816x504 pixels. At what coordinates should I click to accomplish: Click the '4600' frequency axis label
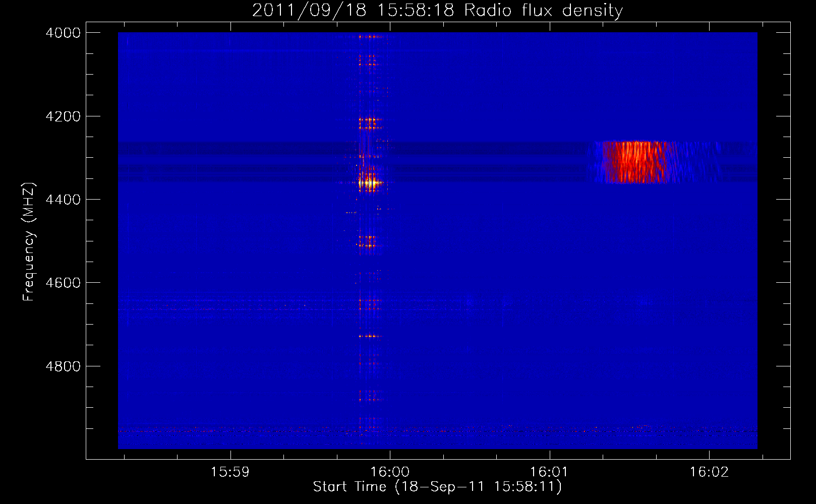(63, 283)
